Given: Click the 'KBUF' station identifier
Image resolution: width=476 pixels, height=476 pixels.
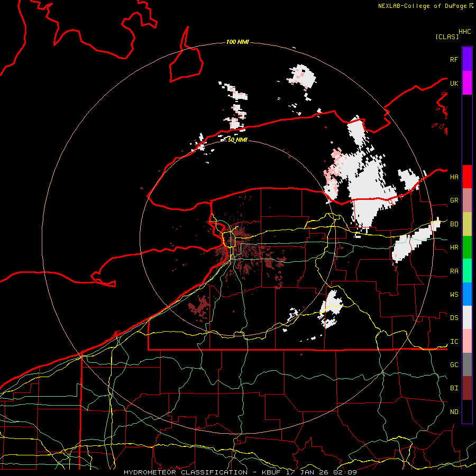Looking at the screenshot, I should coord(270,472).
